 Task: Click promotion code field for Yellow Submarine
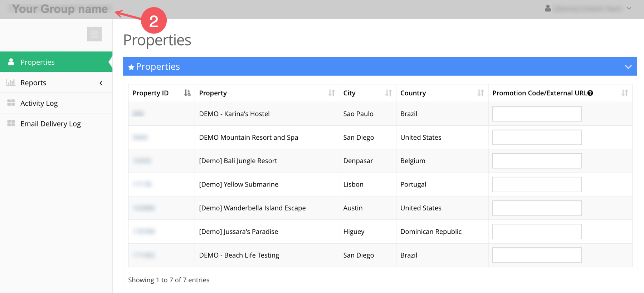[537, 184]
